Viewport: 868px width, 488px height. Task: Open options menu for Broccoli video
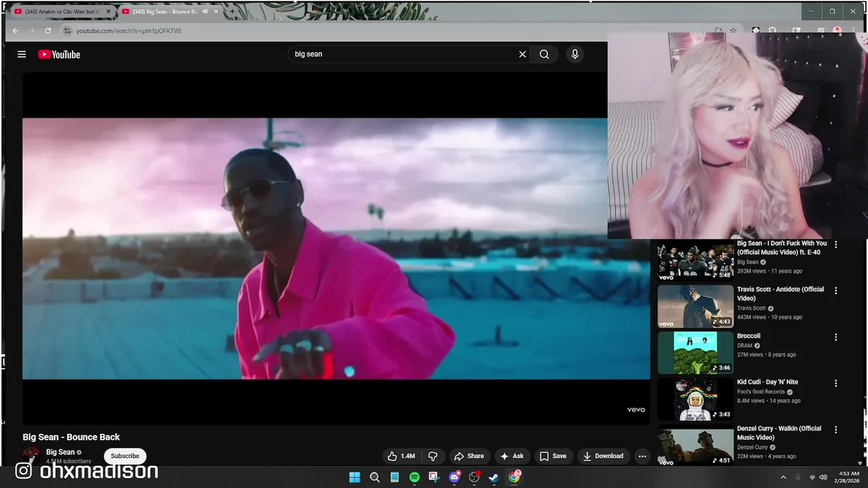835,337
